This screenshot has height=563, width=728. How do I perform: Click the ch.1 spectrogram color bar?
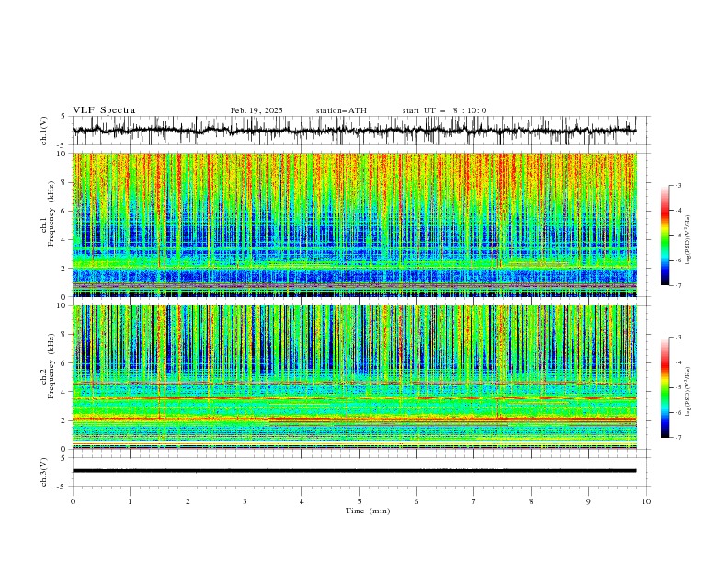pos(665,236)
